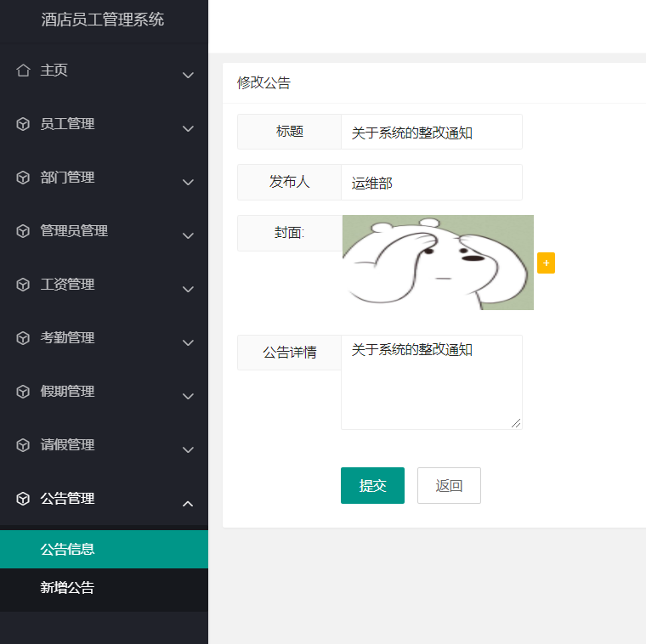Expand the 员工管理 chevron arrow
646x644 pixels.
click(x=188, y=128)
